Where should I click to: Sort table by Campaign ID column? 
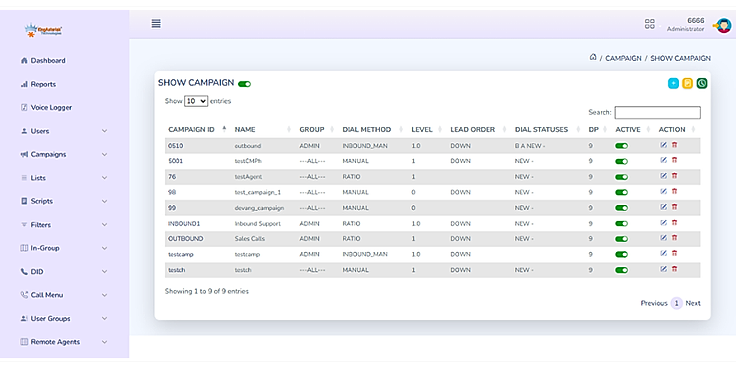point(197,130)
